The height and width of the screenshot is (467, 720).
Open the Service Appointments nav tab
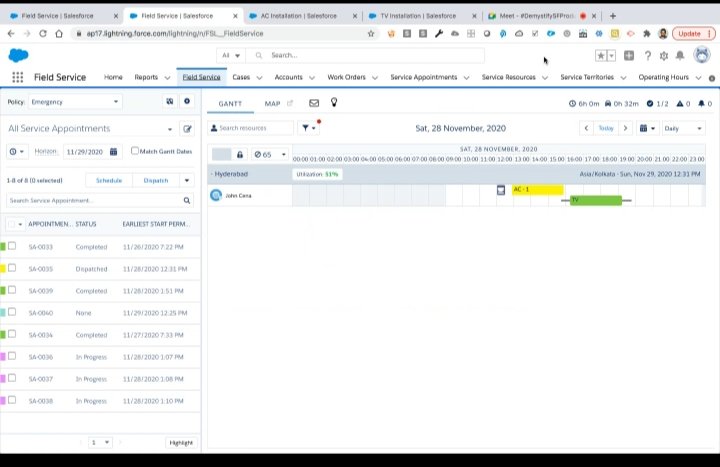point(423,77)
